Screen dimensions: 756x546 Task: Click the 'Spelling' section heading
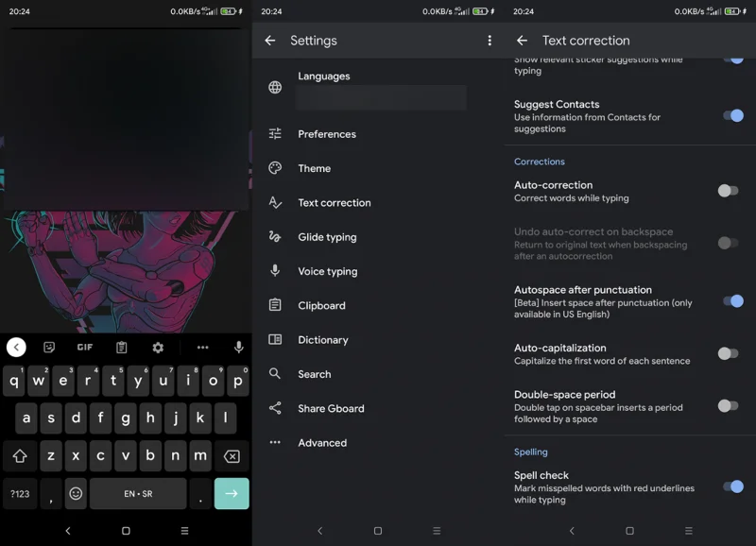pos(531,452)
